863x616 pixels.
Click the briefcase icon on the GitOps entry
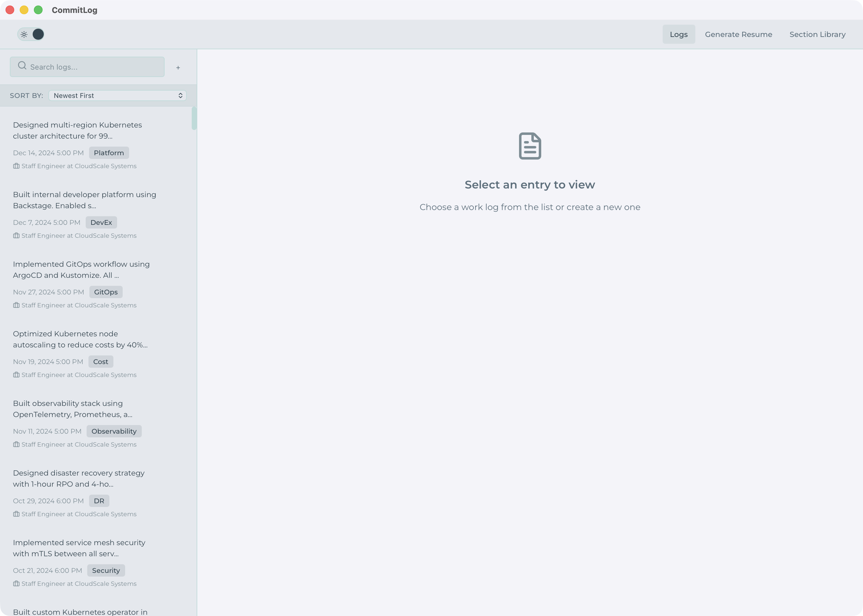[16, 305]
